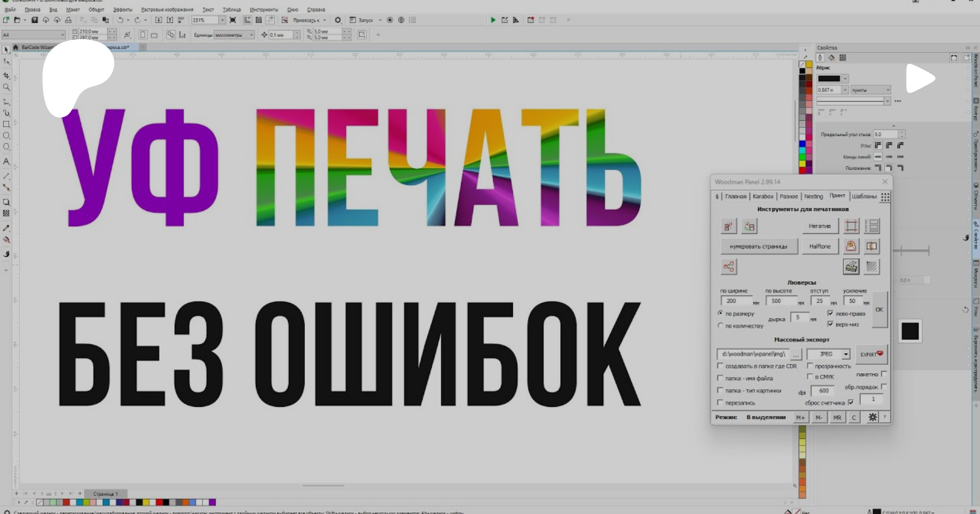
Task: Switch to the Karabox tab
Action: click(x=763, y=196)
